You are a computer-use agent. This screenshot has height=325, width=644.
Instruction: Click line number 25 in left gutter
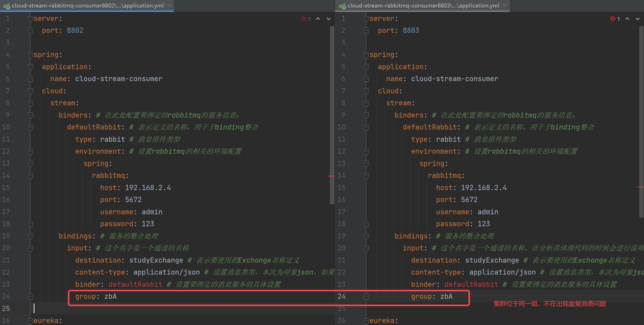click(6, 309)
